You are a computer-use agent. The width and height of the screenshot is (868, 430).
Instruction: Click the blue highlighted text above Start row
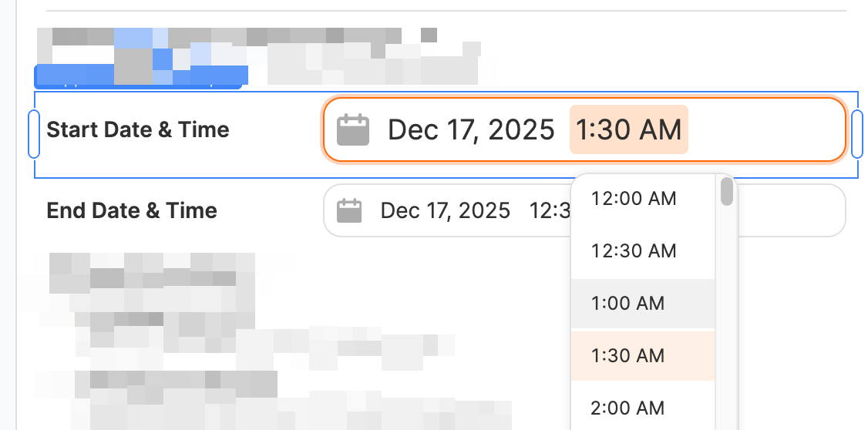pyautogui.click(x=139, y=76)
